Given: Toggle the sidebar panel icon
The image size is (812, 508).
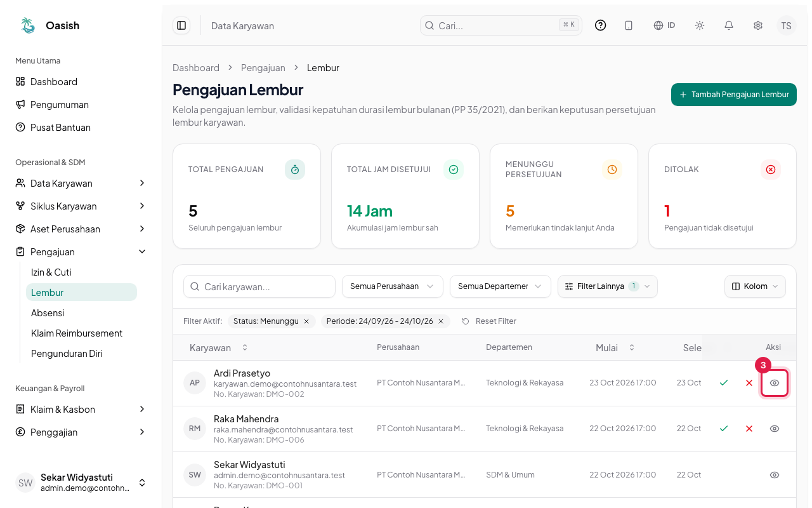Looking at the screenshot, I should click(181, 25).
